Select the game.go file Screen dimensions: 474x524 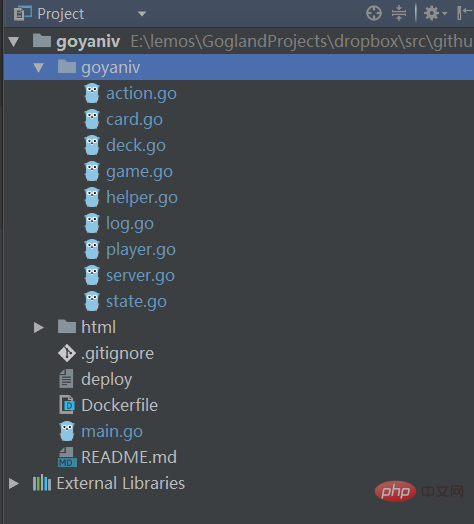click(x=139, y=172)
